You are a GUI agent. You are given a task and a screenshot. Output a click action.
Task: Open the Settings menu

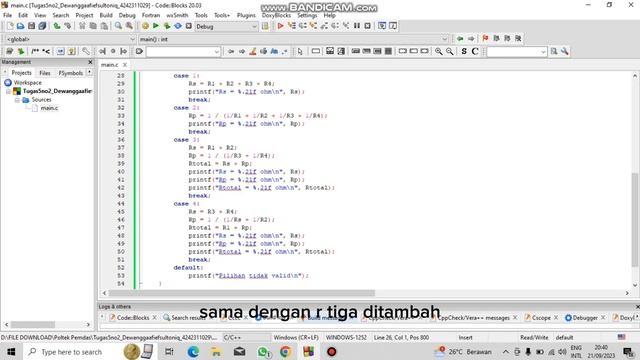[307, 15]
